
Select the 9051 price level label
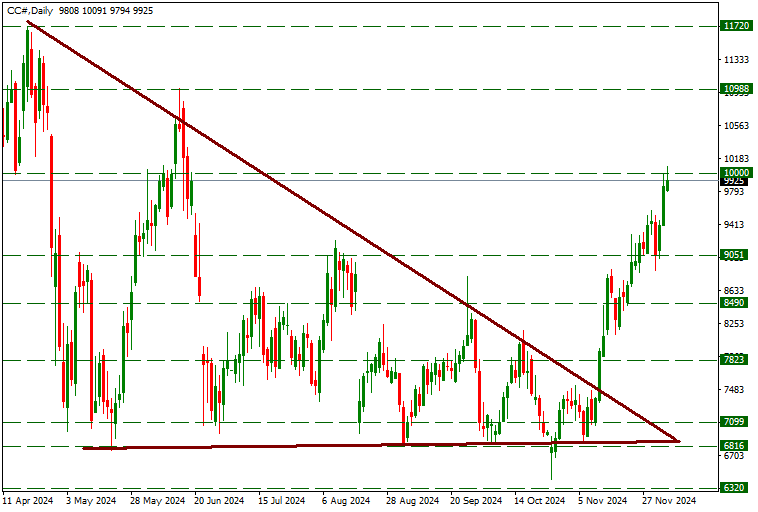[x=736, y=255]
